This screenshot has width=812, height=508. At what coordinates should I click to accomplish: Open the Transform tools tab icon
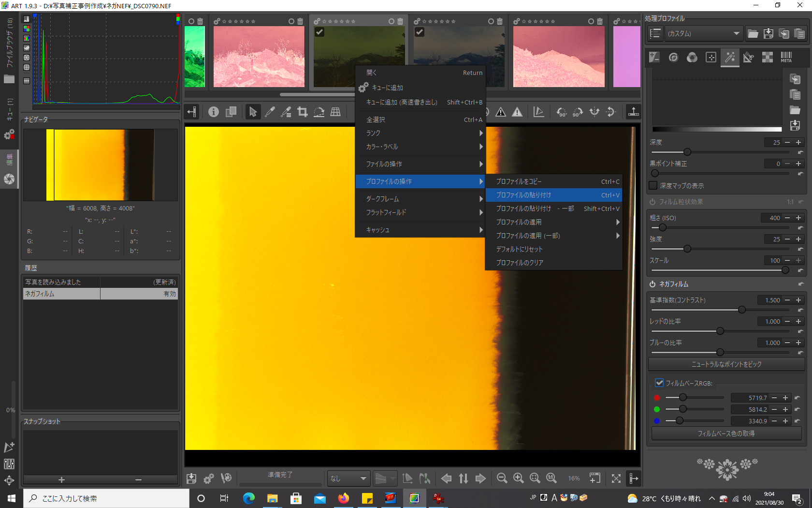point(749,58)
